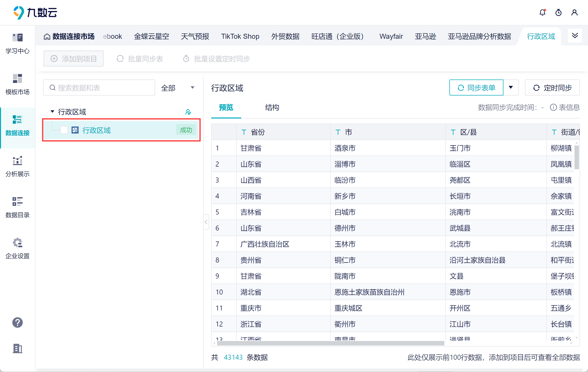Click the timer clock icon in header
Screen dimensions: 588x372
[558, 12]
